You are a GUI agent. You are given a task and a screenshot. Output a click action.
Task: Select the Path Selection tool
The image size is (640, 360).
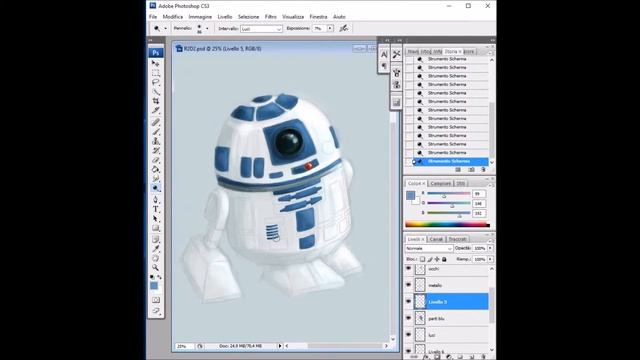pyautogui.click(x=156, y=219)
